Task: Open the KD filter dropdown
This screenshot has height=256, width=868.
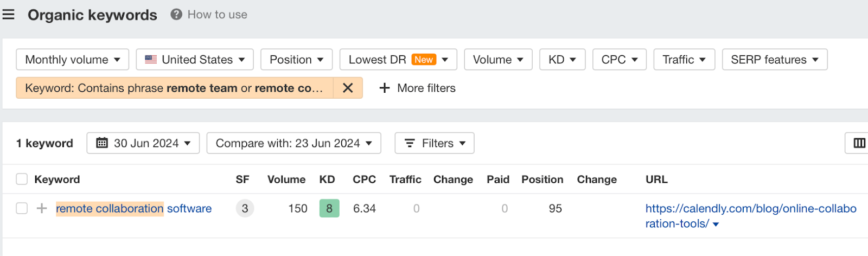Action: (x=563, y=60)
